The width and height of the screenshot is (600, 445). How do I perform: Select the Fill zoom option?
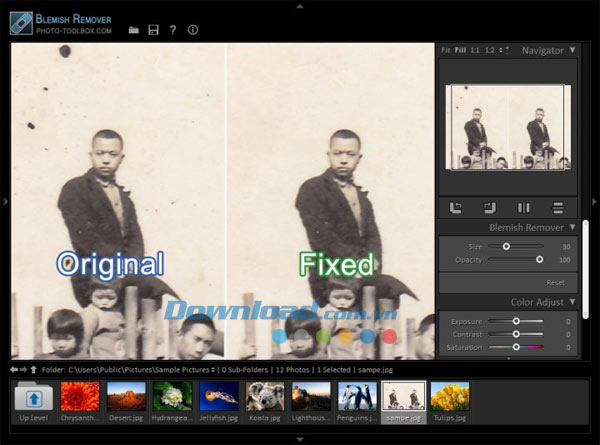coord(460,50)
